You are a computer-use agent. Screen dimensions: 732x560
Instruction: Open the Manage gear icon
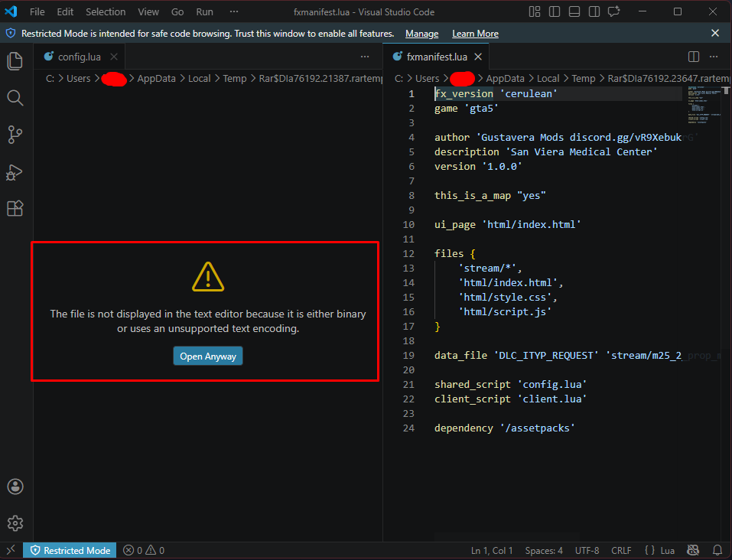pyautogui.click(x=15, y=523)
